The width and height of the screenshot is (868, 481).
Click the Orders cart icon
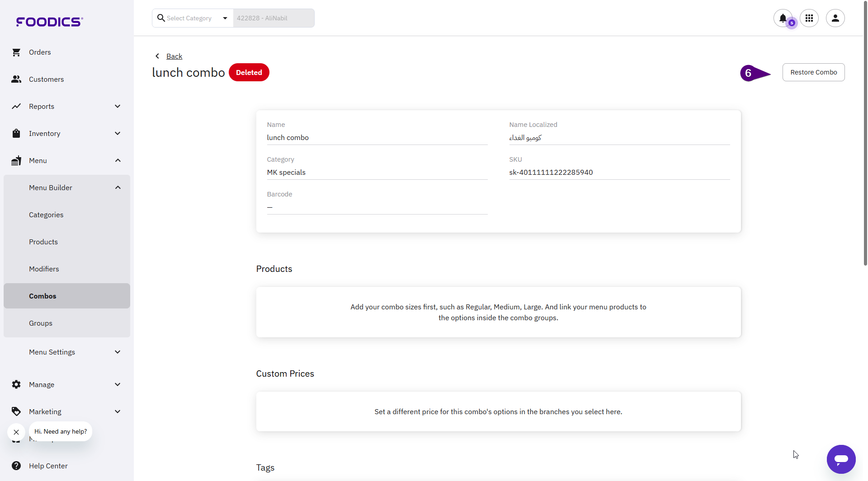click(16, 52)
